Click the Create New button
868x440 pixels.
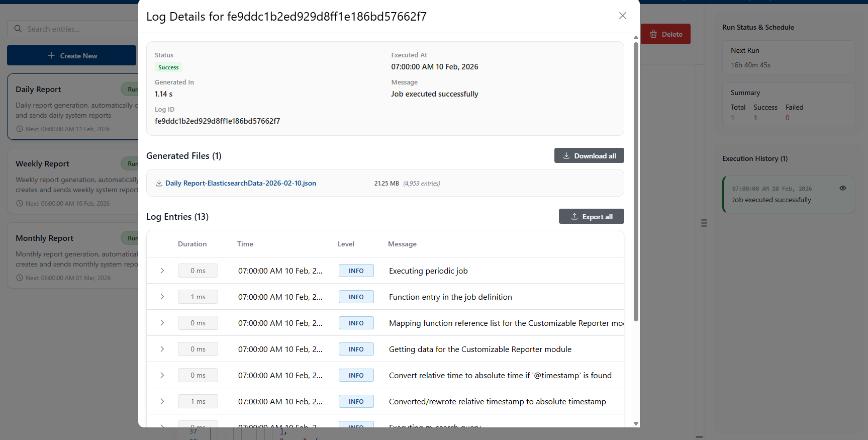point(72,56)
